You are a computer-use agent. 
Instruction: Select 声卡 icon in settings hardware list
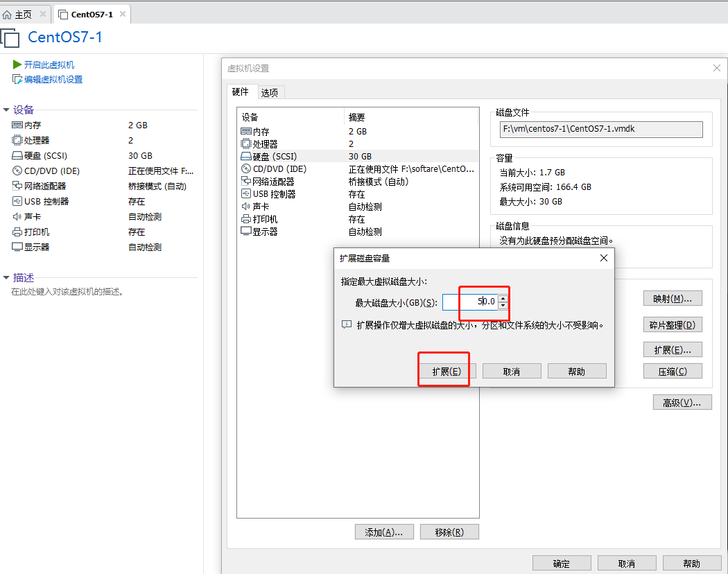pos(246,206)
